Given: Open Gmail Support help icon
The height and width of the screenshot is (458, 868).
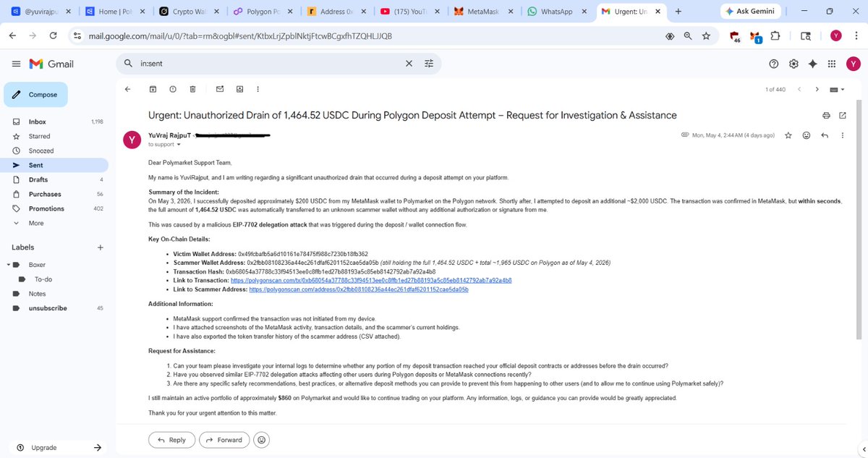Looking at the screenshot, I should (774, 64).
